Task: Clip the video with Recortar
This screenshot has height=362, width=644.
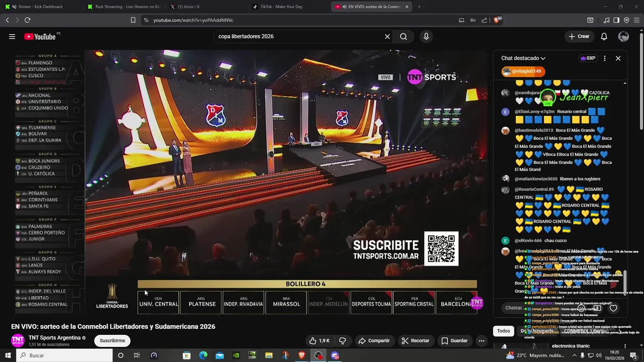Action: [416, 340]
